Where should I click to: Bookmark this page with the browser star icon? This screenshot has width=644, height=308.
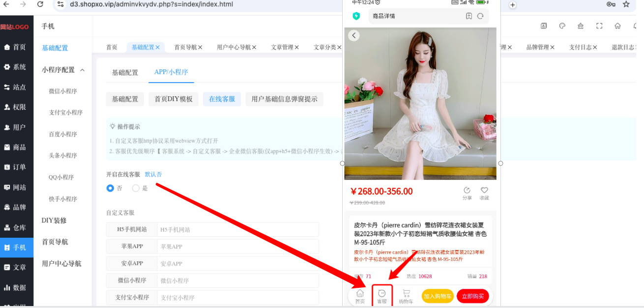(x=626, y=4)
